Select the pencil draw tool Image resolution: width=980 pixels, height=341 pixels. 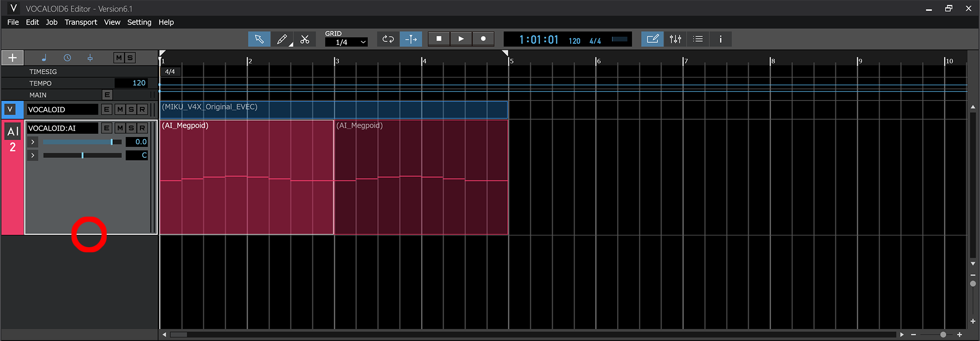click(282, 39)
